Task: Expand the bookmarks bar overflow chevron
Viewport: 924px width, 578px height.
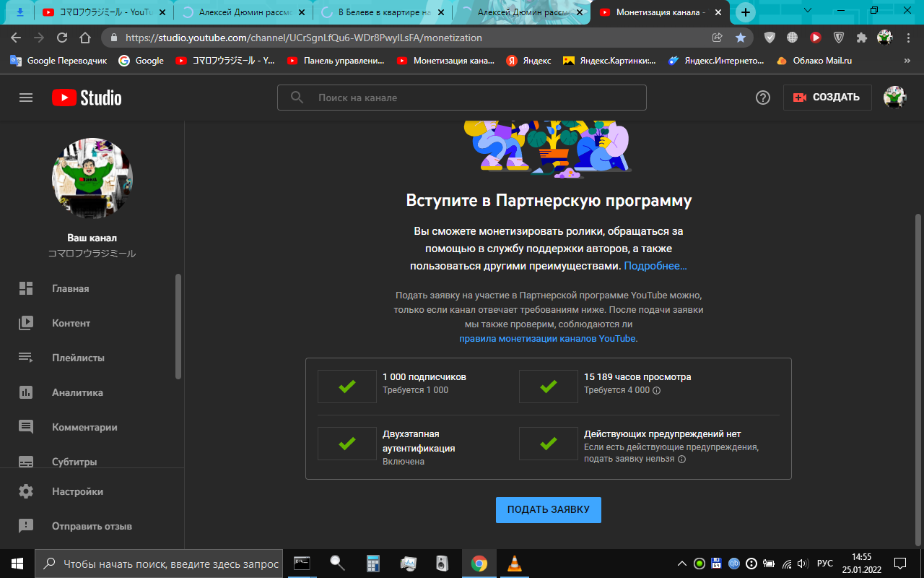Action: tap(907, 61)
